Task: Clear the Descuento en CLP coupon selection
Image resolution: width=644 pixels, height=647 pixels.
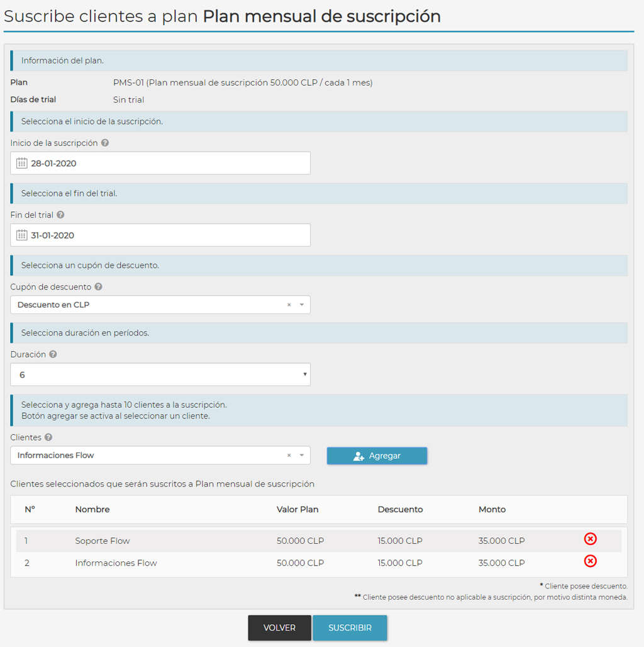Action: [289, 305]
